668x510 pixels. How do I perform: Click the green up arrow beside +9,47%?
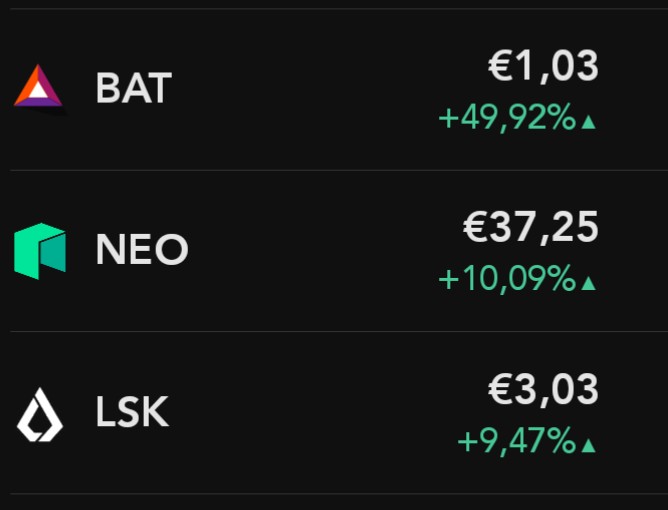pos(589,444)
